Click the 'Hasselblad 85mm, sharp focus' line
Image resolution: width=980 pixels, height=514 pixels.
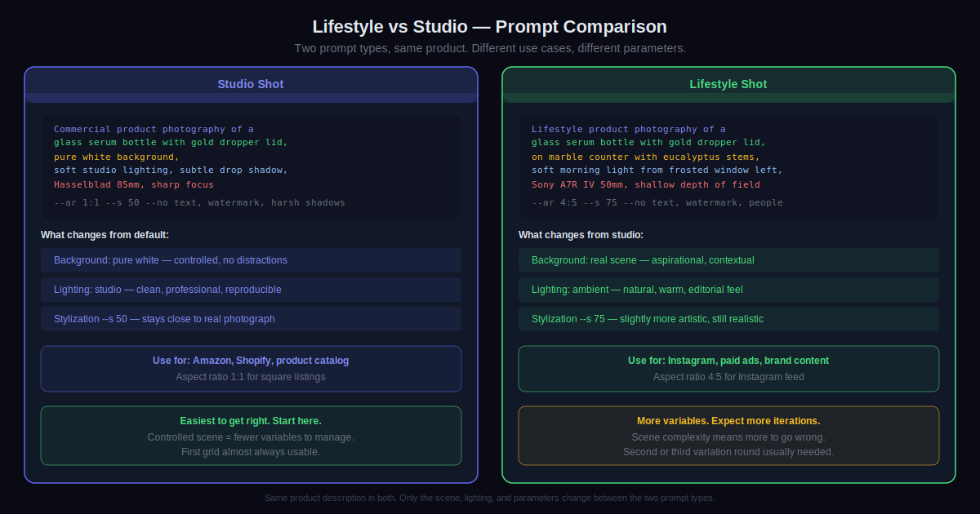click(133, 184)
